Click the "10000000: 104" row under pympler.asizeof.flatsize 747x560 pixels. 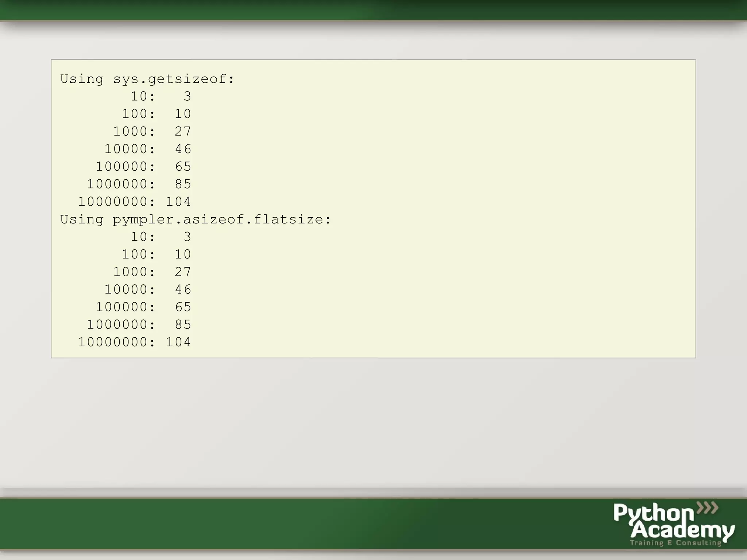(135, 342)
